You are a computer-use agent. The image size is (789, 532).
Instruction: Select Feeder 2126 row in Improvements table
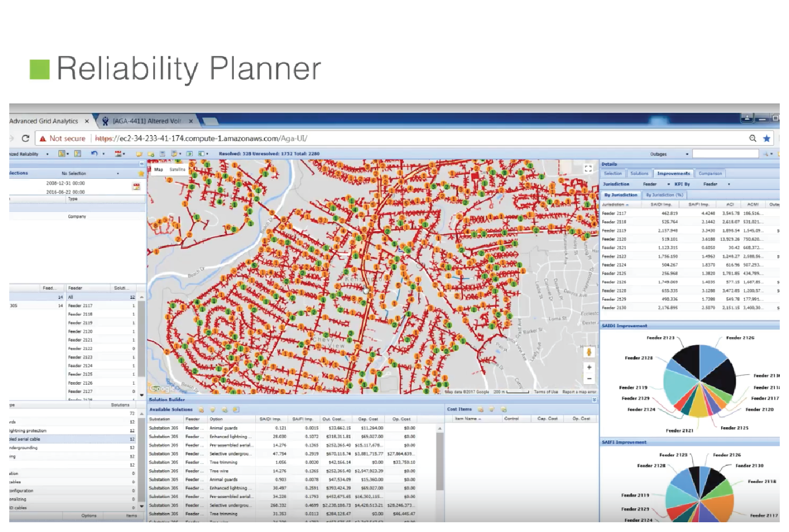pyautogui.click(x=690, y=282)
